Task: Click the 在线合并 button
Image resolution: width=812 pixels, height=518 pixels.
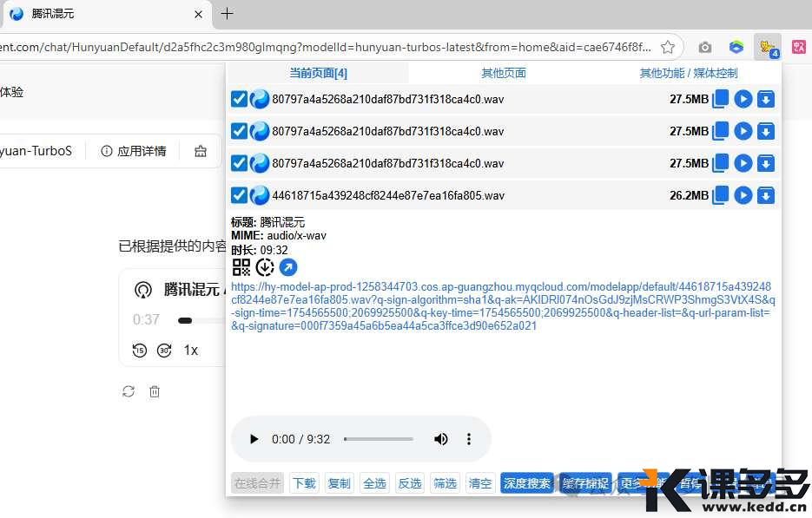Action: tap(257, 483)
